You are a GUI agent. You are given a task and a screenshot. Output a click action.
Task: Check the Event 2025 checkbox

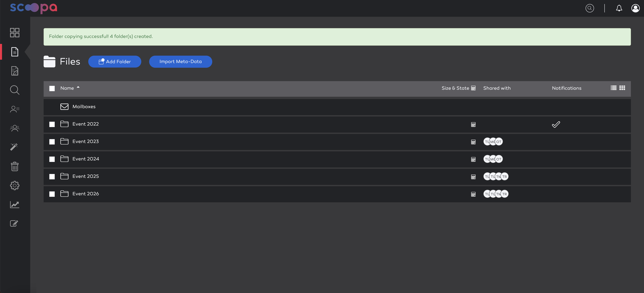pyautogui.click(x=52, y=177)
